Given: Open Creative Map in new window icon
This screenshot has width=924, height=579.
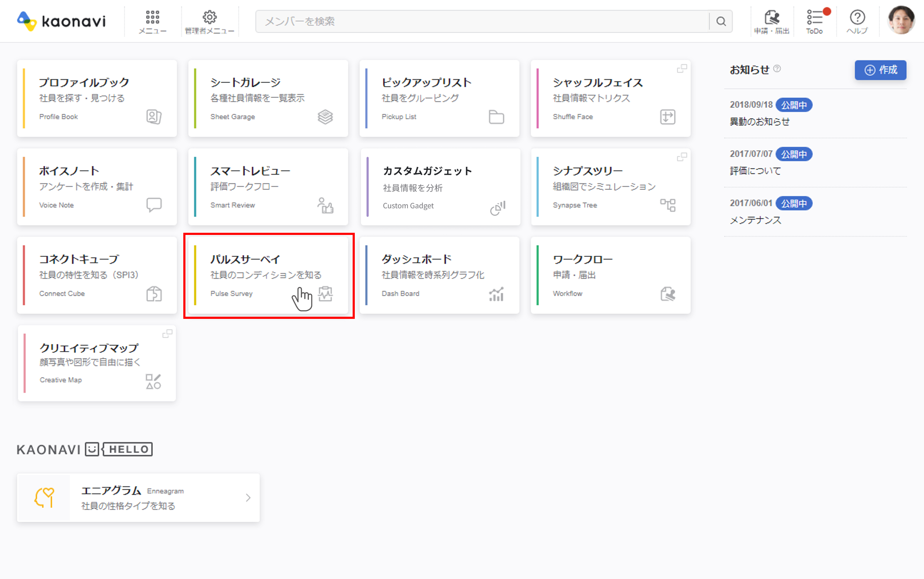Looking at the screenshot, I should pos(167,334).
